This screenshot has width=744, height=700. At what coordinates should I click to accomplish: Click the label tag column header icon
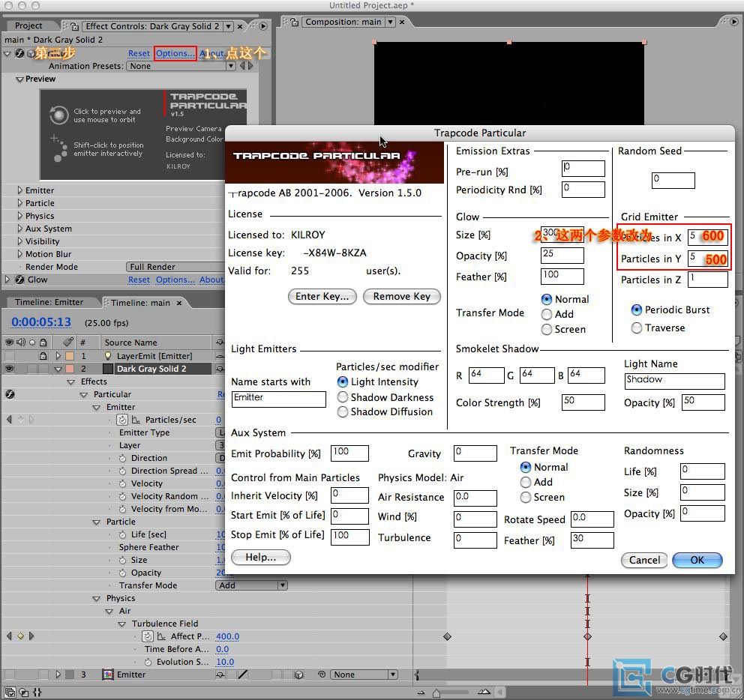point(69,342)
